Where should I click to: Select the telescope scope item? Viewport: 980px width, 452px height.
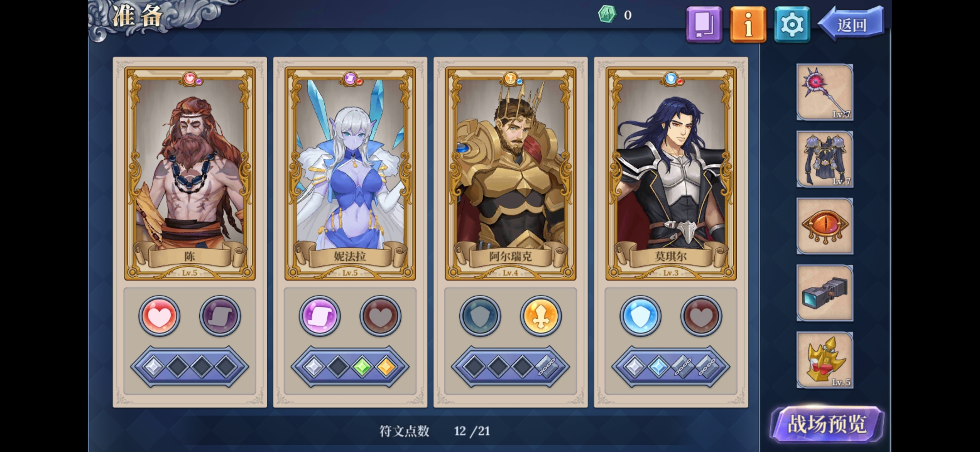pyautogui.click(x=825, y=293)
